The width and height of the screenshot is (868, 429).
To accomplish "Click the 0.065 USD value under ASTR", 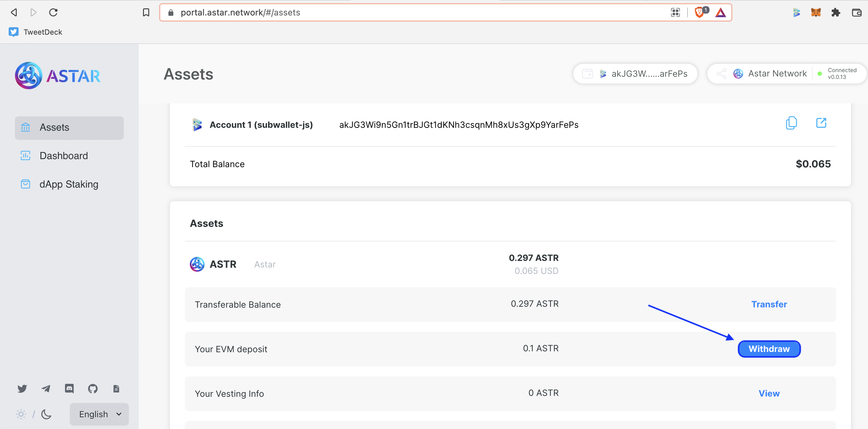I will [536, 271].
